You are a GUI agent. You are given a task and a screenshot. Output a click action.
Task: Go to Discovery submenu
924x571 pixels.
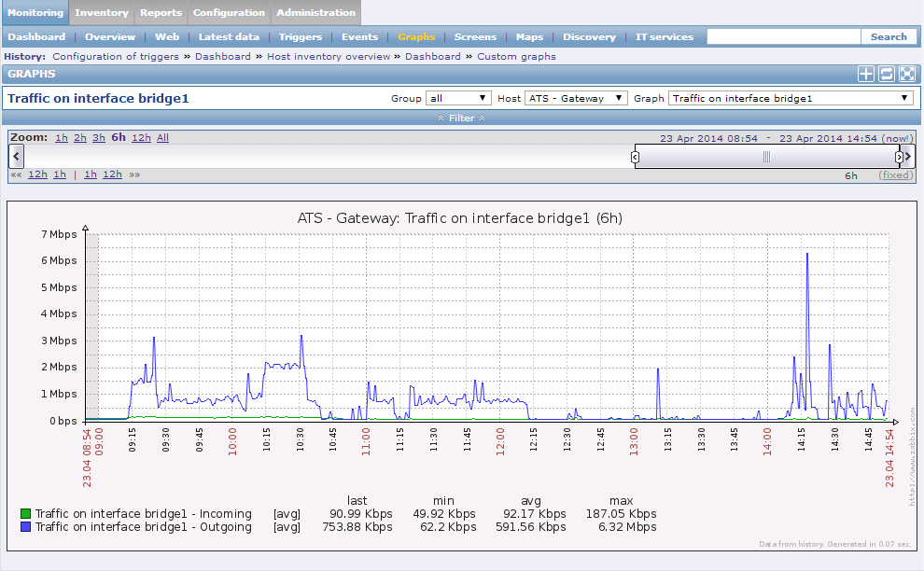[x=589, y=36]
